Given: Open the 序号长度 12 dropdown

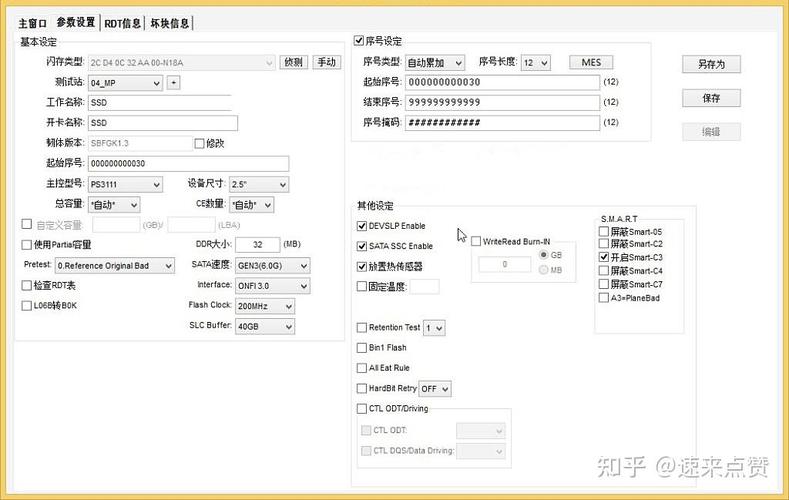Looking at the screenshot, I should tap(535, 63).
